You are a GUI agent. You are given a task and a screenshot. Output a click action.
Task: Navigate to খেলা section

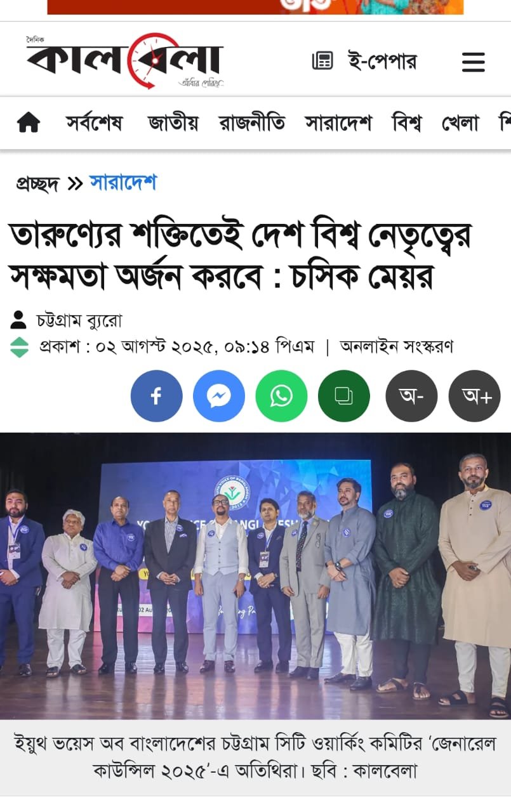coord(460,122)
